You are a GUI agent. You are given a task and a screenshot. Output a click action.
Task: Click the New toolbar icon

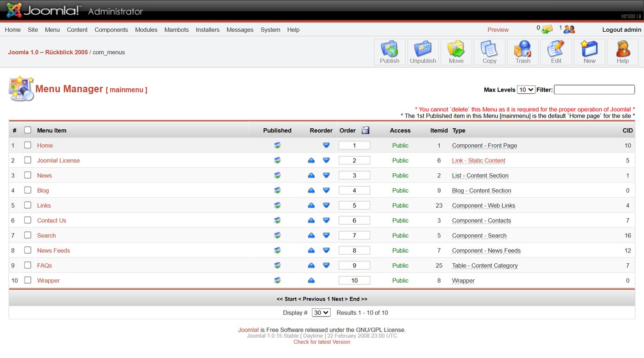(589, 52)
